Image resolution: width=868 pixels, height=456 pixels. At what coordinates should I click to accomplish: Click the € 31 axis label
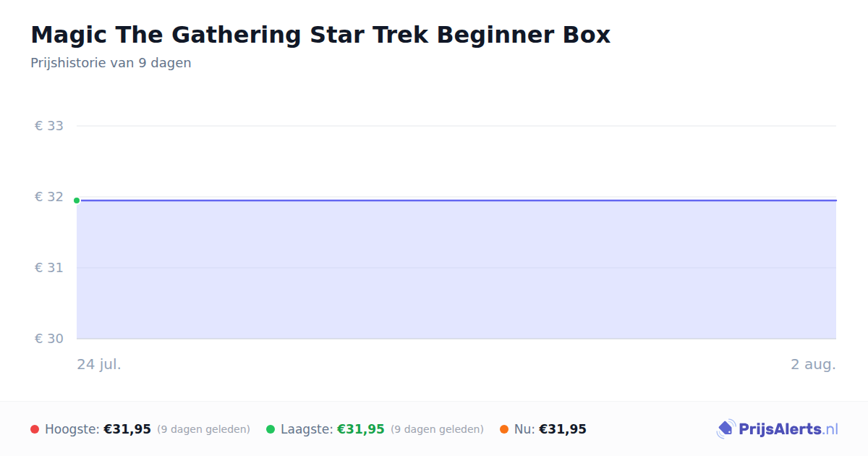coord(49,268)
